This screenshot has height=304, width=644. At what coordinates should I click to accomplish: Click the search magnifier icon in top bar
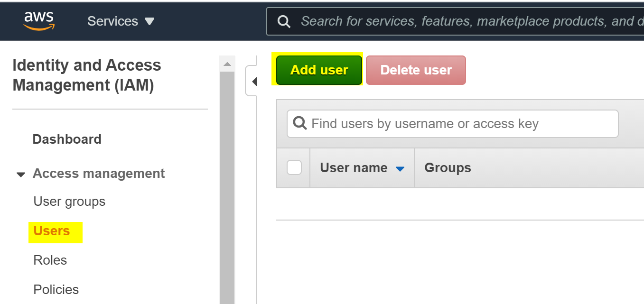284,21
